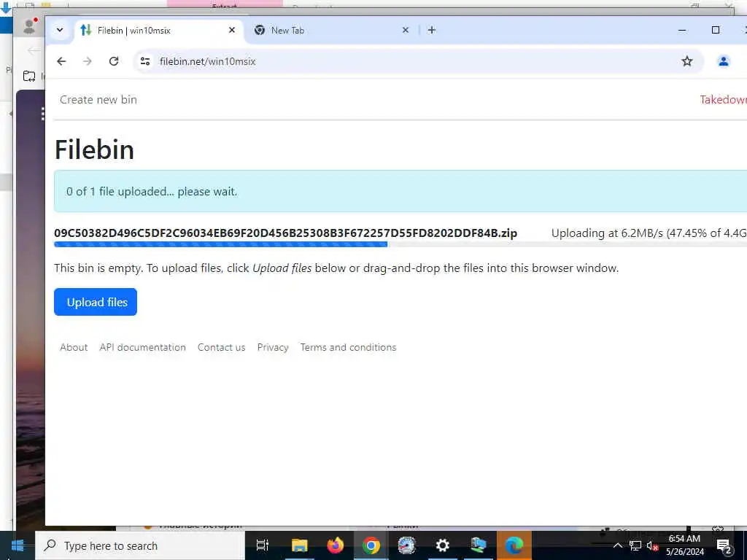Open Microsoft Edge from the taskbar

click(x=514, y=545)
